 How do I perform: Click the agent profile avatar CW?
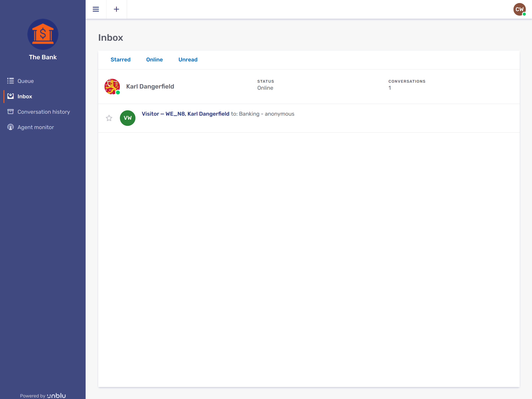click(x=520, y=9)
